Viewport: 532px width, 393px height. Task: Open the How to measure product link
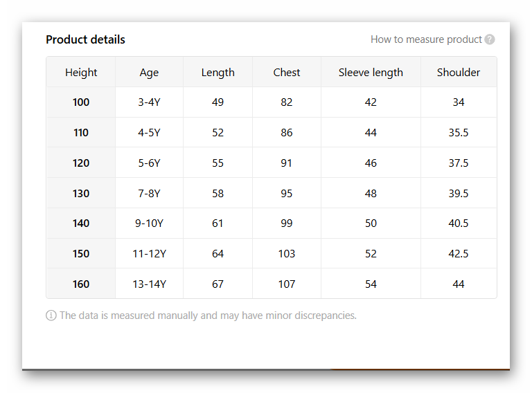[x=426, y=39]
